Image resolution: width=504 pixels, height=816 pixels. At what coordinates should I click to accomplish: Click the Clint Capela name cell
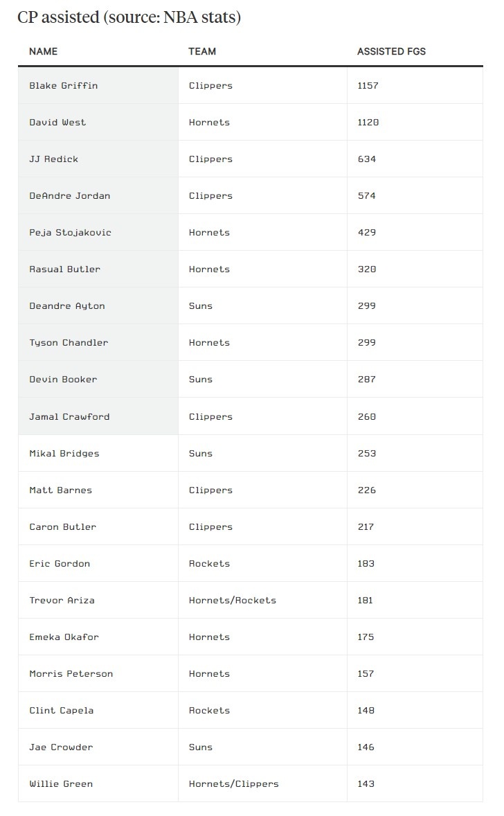coord(98,710)
